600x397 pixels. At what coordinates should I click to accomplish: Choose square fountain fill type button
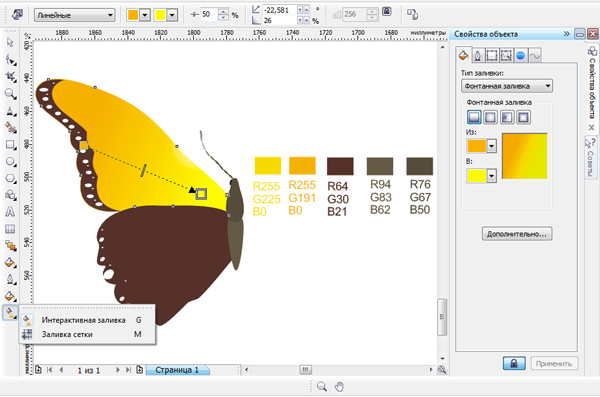tap(523, 117)
